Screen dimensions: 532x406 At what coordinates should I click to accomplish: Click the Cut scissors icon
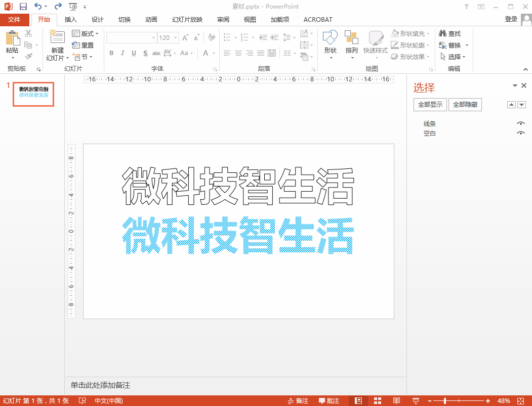tap(28, 33)
